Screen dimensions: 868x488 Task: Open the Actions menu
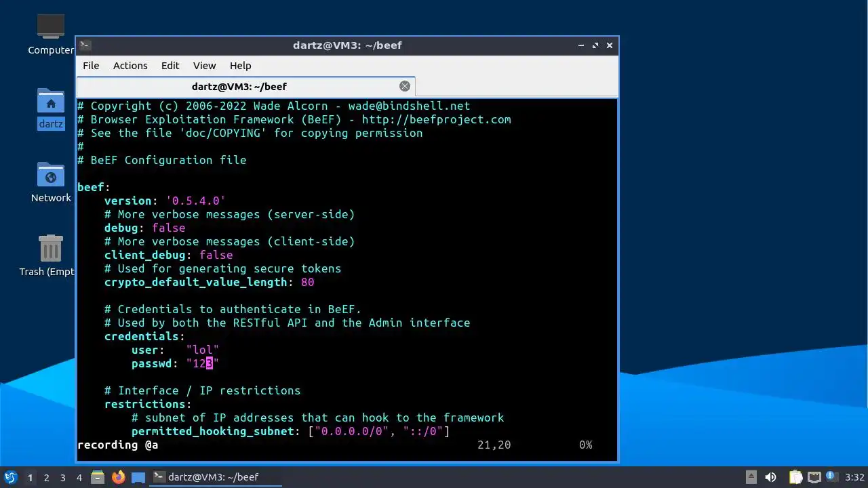[130, 66]
